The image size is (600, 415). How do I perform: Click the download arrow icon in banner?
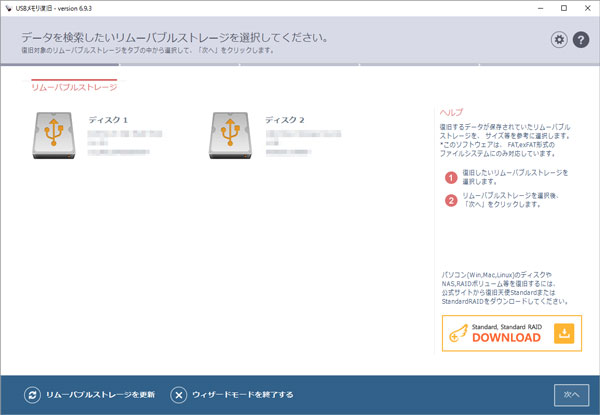click(x=564, y=333)
